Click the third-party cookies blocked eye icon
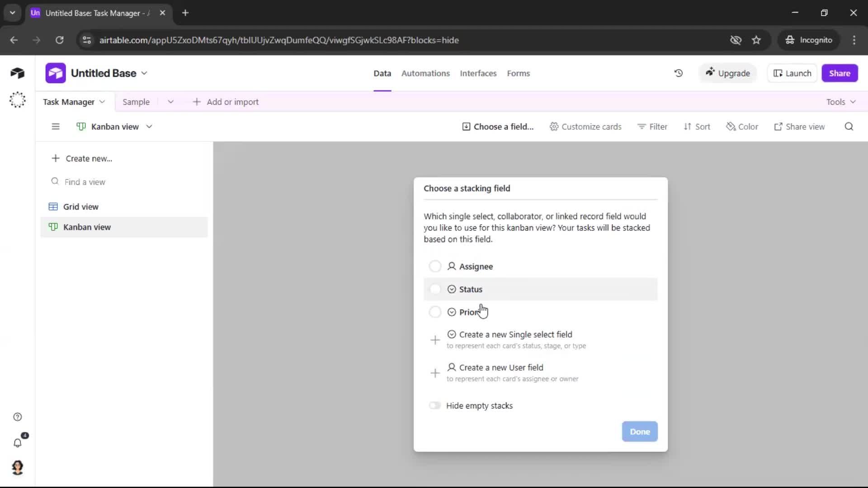The width and height of the screenshot is (868, 488). pyautogui.click(x=736, y=40)
